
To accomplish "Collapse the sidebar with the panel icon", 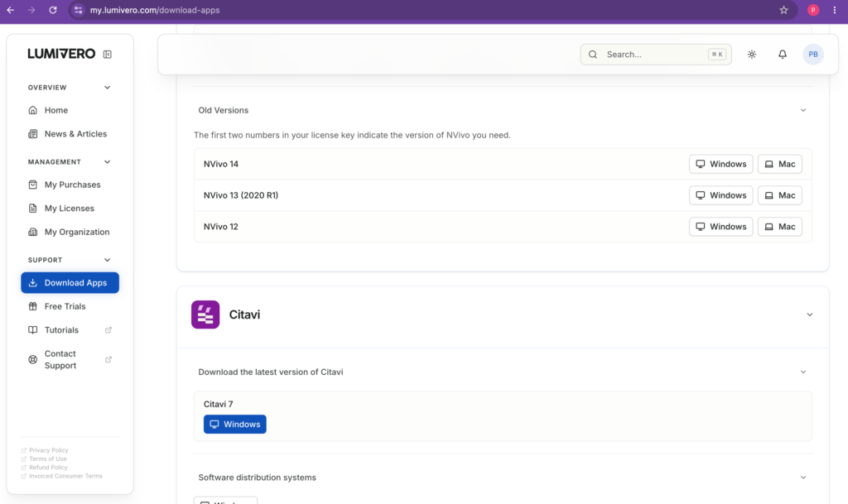I will [x=107, y=54].
